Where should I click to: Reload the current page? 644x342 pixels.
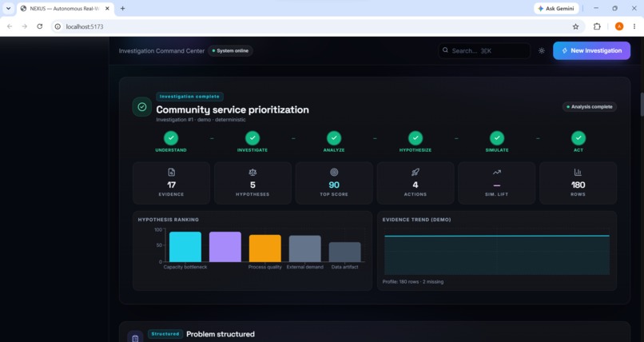coord(39,26)
